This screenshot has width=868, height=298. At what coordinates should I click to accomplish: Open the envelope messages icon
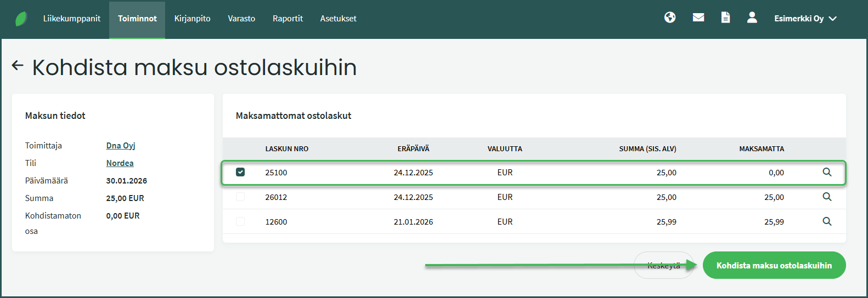point(698,18)
